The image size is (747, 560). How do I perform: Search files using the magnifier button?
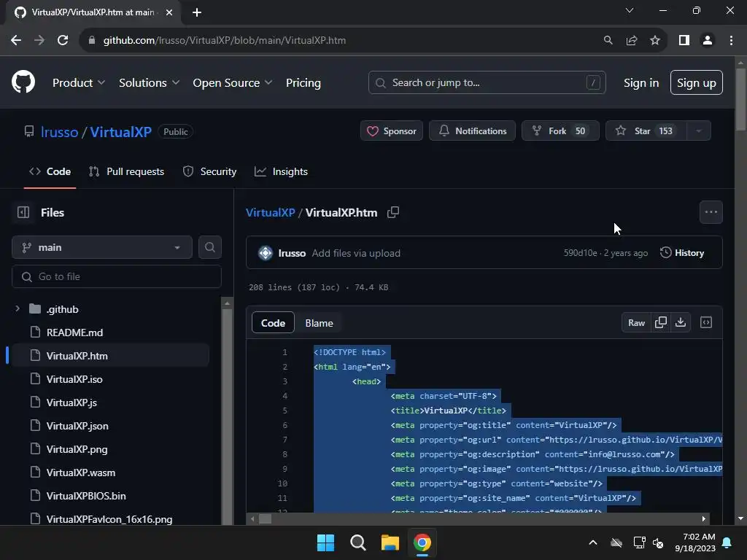pyautogui.click(x=209, y=247)
